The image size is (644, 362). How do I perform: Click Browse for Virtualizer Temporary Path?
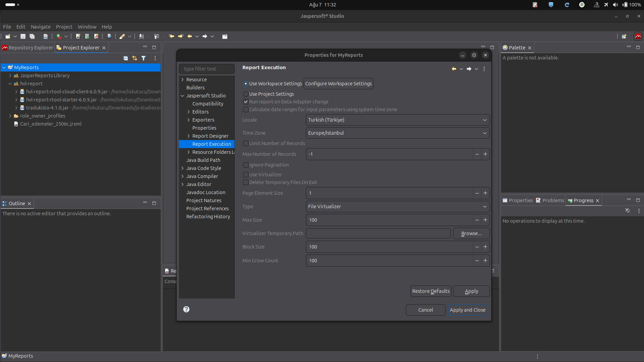point(471,233)
